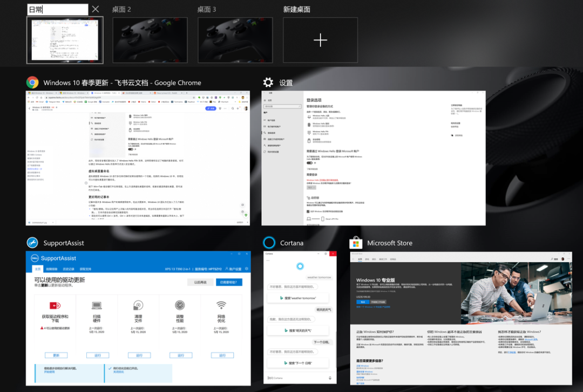This screenshot has width=583, height=392.
Task: Click the Microsoft Store bag icon
Action: (x=356, y=243)
